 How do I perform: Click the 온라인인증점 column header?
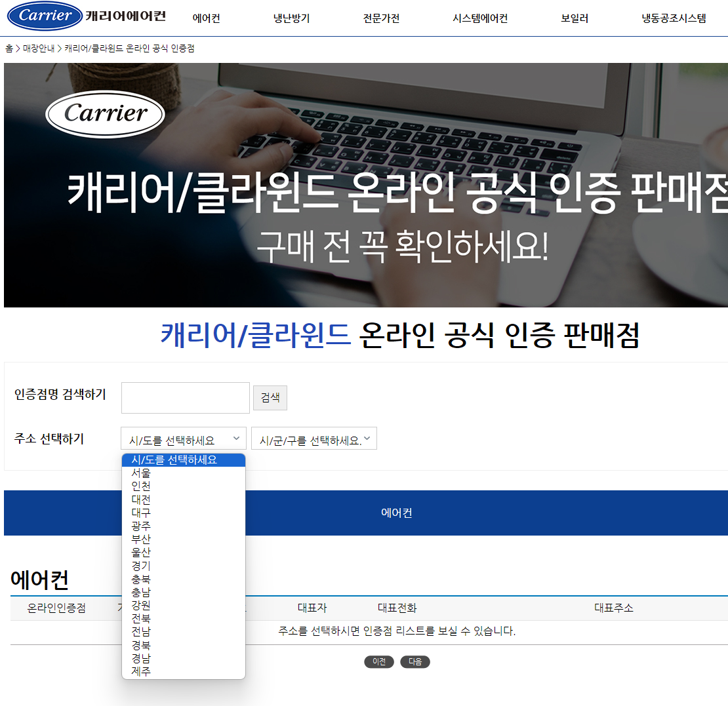click(56, 608)
